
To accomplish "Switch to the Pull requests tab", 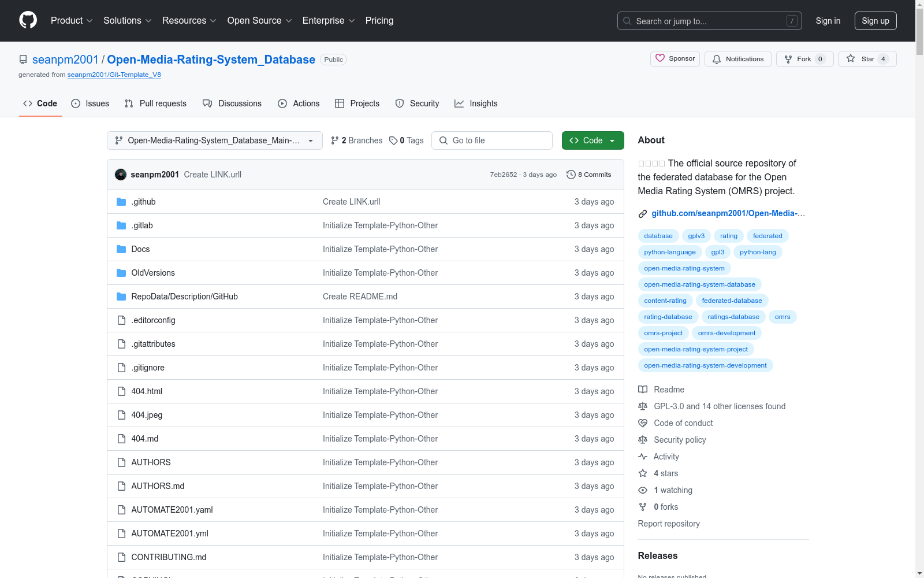I will pos(155,103).
